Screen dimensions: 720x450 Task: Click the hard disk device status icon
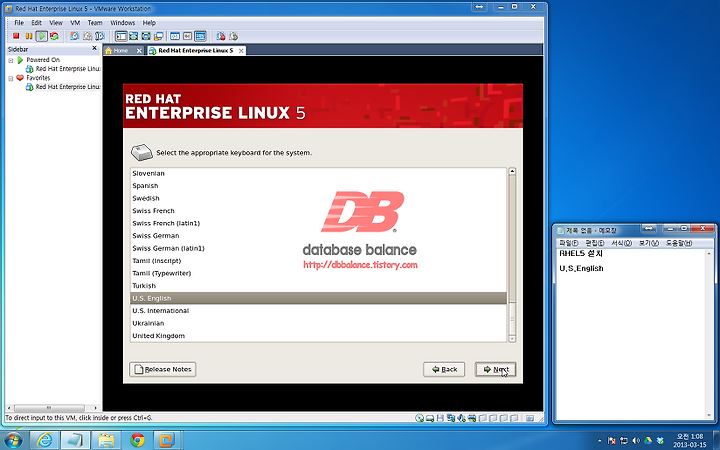tap(430, 418)
